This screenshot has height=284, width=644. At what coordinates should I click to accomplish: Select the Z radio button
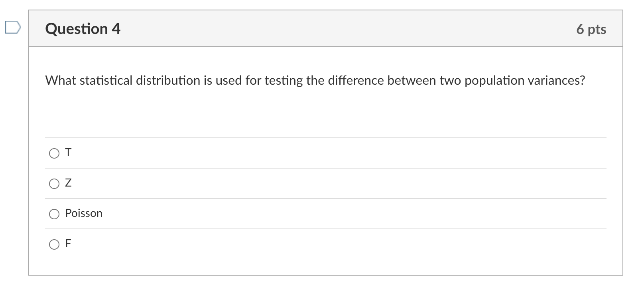(x=54, y=184)
